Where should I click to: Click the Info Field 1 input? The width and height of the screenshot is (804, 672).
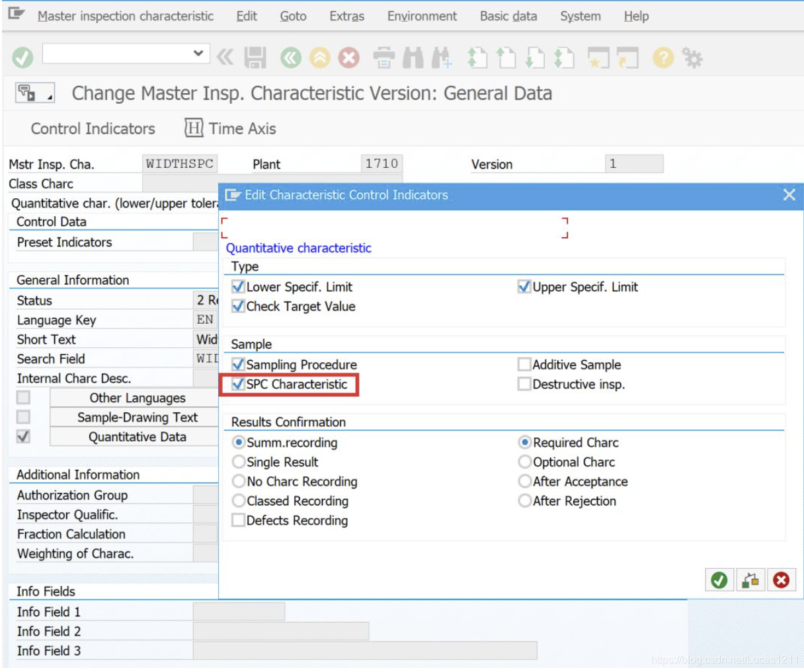coord(239,612)
